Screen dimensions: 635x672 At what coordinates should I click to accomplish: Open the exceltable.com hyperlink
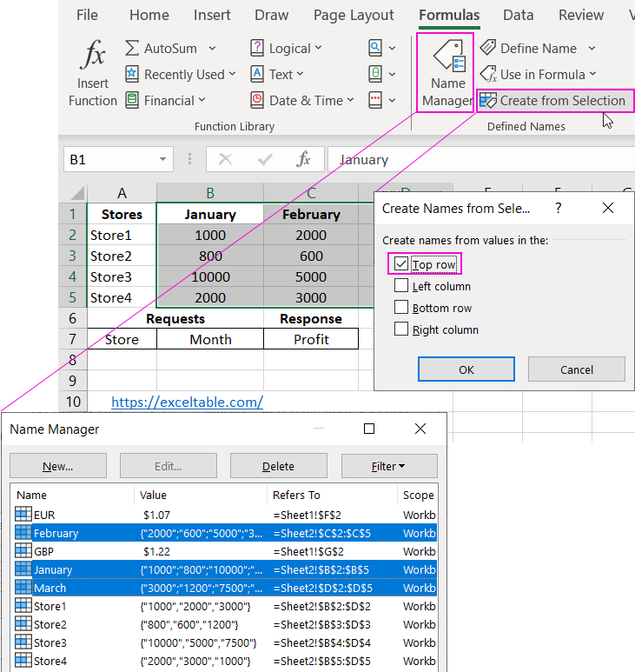pos(187,402)
